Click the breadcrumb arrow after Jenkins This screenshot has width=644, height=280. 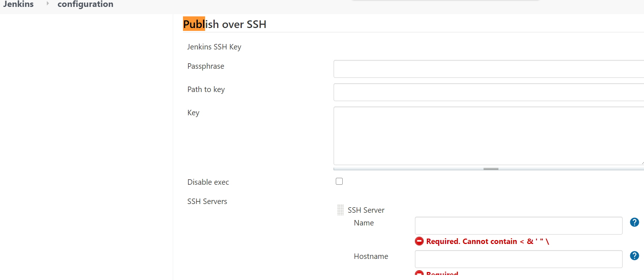coord(48,3)
